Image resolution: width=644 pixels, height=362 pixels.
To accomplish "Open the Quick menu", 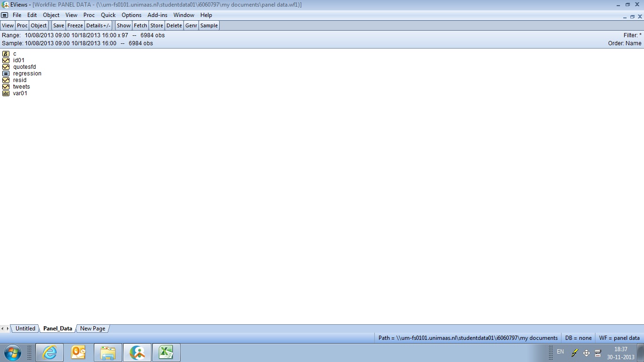I will [108, 15].
